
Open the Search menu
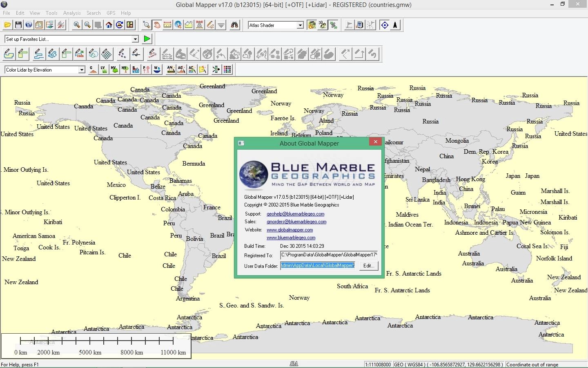(x=94, y=13)
